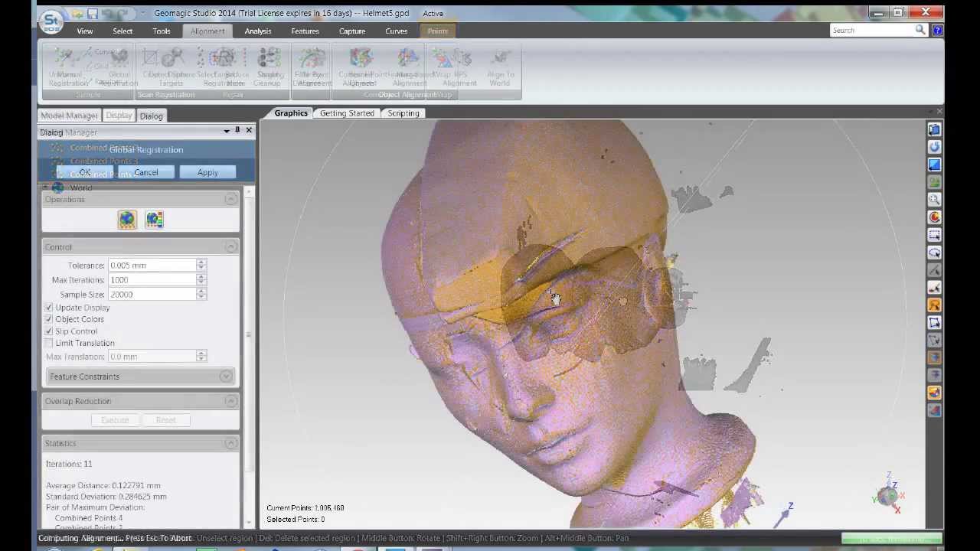980x551 pixels.
Task: Click into the Sample Size input field
Action: pyautogui.click(x=152, y=295)
